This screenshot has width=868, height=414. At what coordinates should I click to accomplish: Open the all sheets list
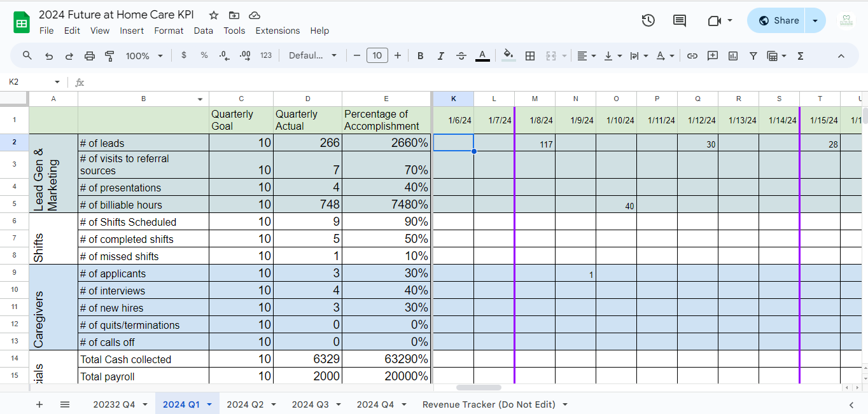tap(64, 404)
